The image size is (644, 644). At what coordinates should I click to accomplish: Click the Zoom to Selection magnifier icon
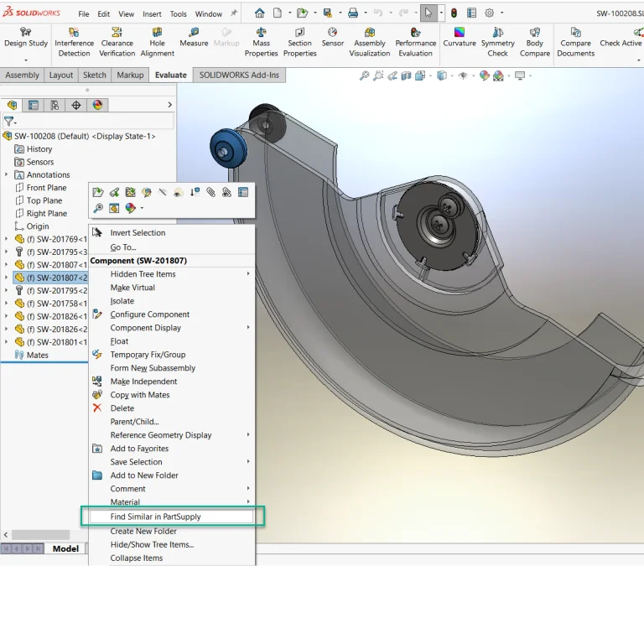[x=98, y=208]
